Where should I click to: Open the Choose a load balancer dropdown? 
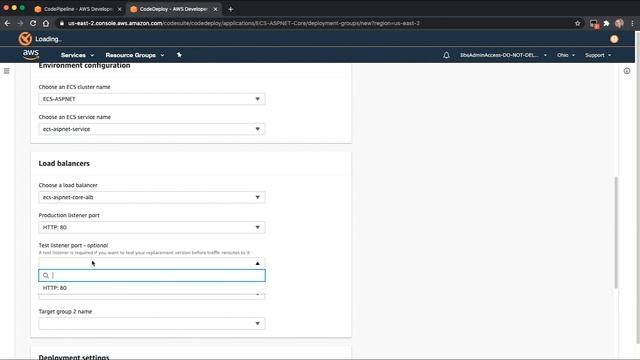152,197
